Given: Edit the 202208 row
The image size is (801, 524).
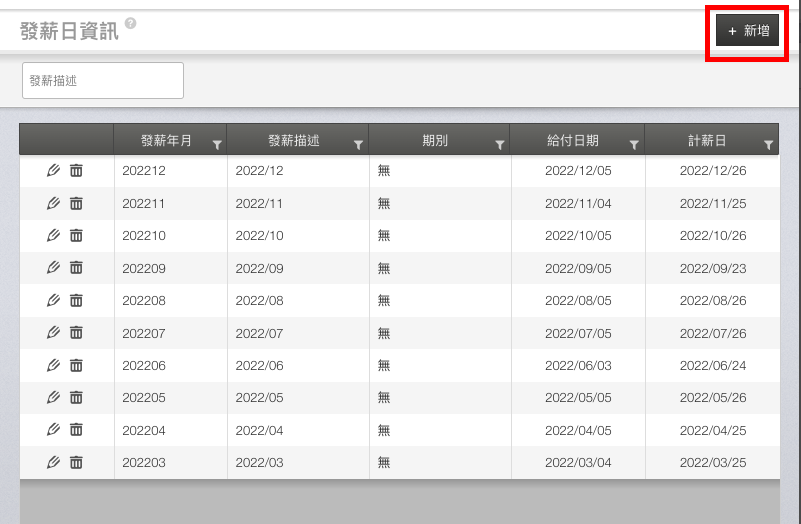Looking at the screenshot, I should [x=53, y=300].
